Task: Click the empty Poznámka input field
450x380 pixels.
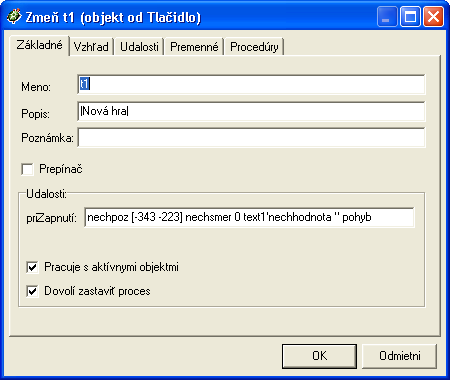Action: pos(251,137)
